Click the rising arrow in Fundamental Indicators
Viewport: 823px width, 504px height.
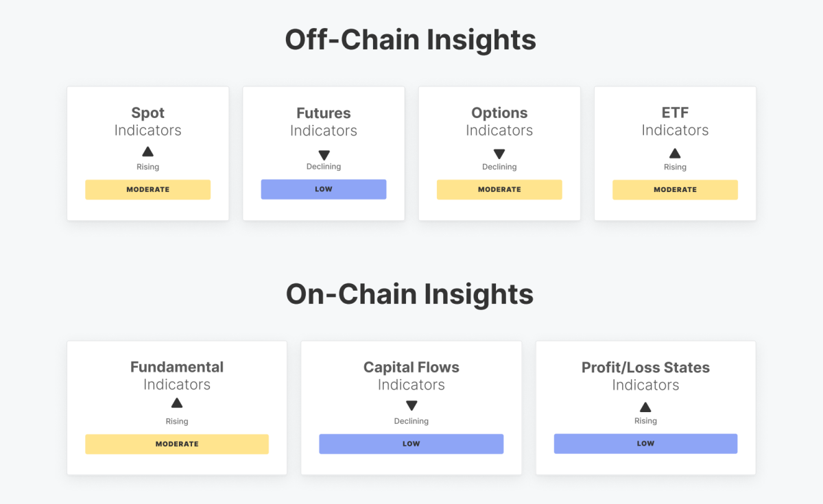pos(177,403)
